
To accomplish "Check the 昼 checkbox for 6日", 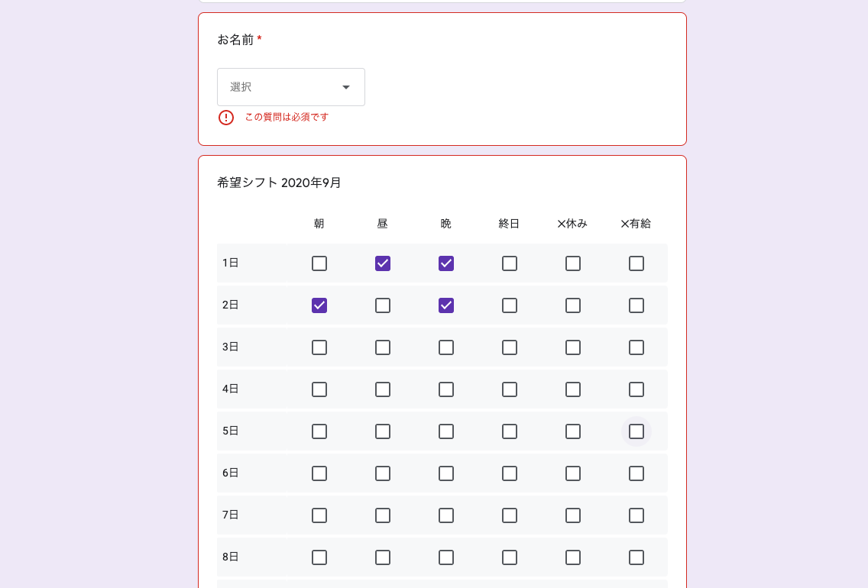I will 382,473.
